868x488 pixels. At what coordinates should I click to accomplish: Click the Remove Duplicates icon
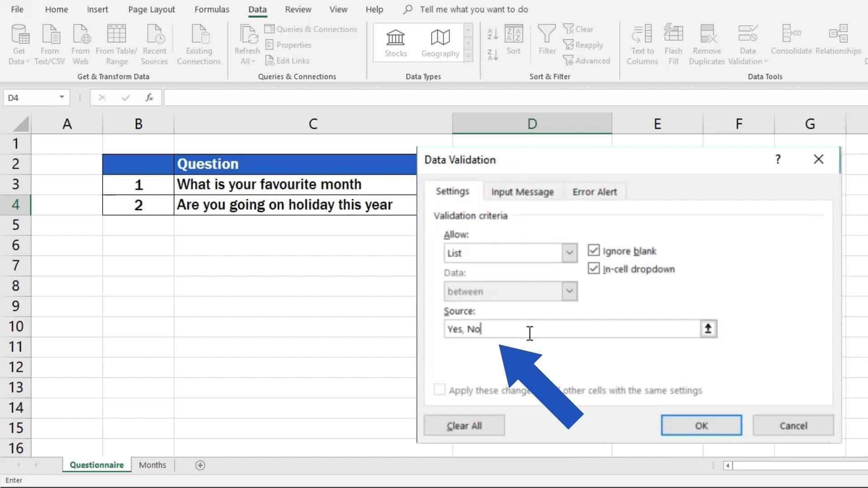(706, 43)
